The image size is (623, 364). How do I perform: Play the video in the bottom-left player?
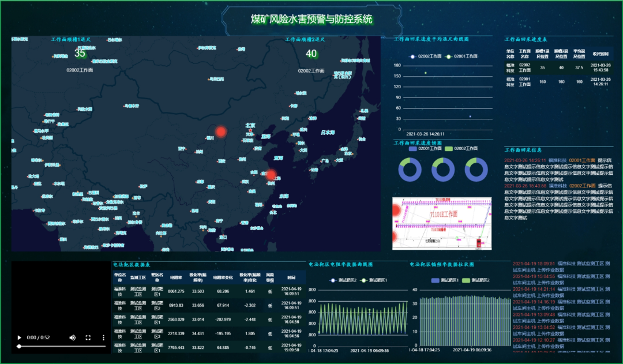(x=19, y=337)
